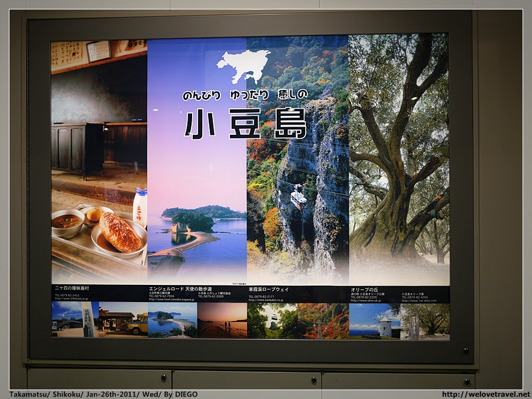Click the phone number TEL.0879-82-2171
This screenshot has height=399, width=532.
pyautogui.click(x=261, y=297)
